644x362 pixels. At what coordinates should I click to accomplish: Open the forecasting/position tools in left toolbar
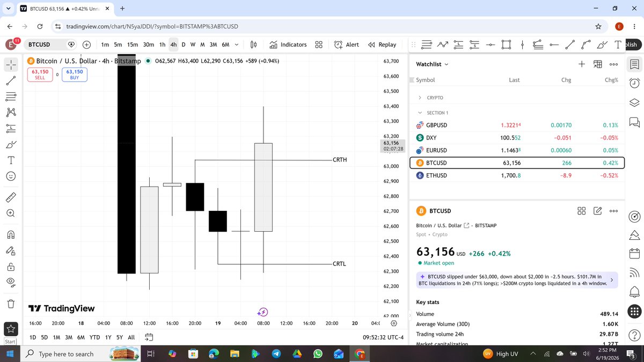tap(12, 129)
